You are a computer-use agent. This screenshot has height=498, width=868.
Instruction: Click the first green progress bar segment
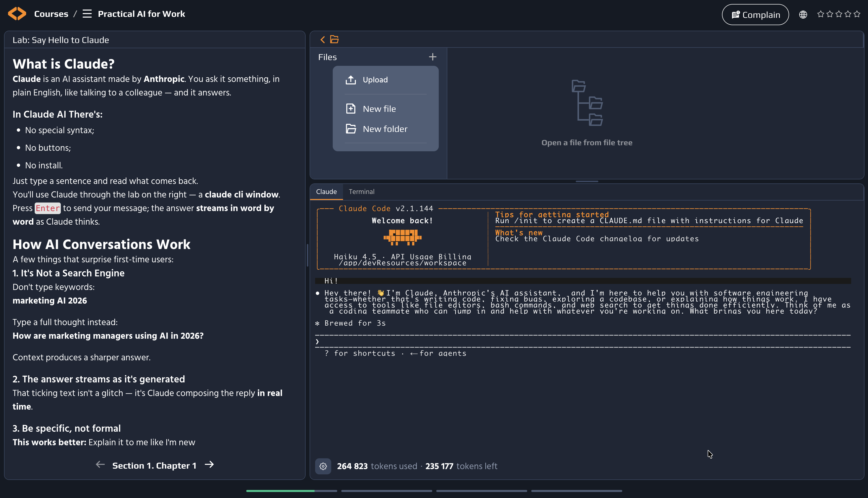[291, 491]
